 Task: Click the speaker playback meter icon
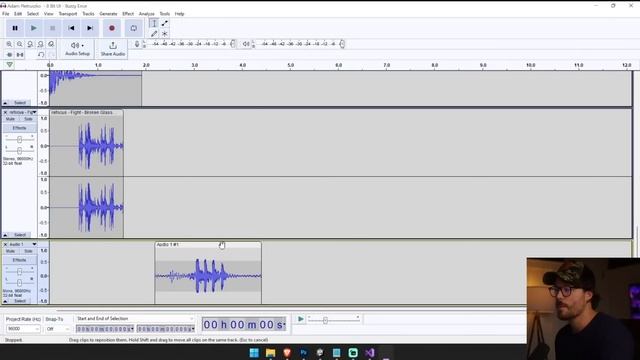click(x=246, y=44)
